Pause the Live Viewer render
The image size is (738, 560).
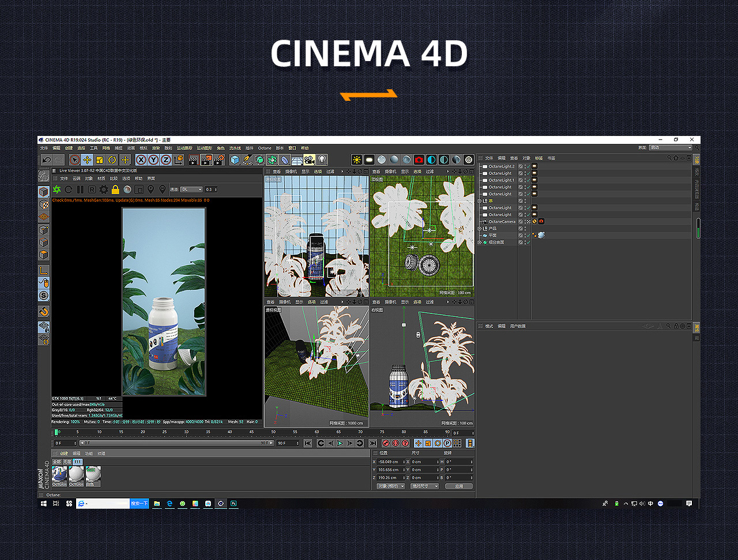click(80, 189)
